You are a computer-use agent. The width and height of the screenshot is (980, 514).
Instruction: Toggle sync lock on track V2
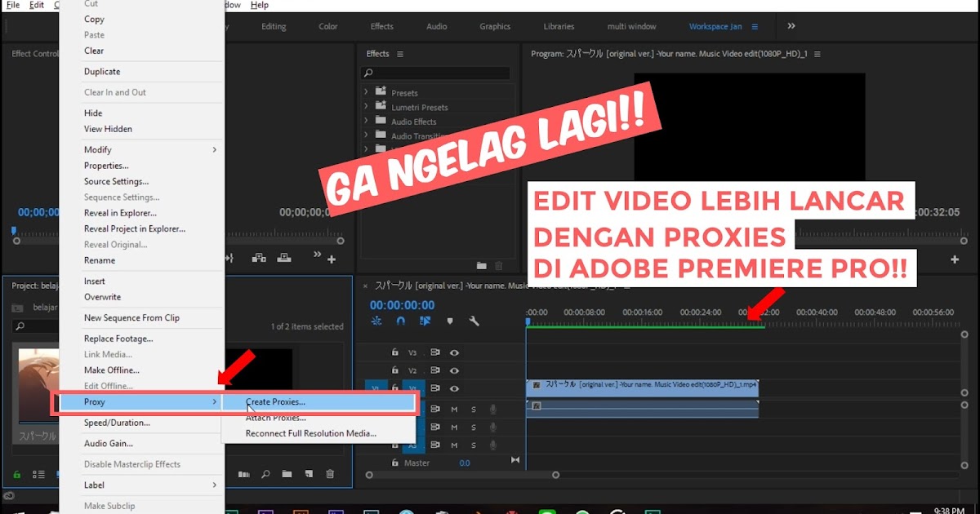click(435, 370)
